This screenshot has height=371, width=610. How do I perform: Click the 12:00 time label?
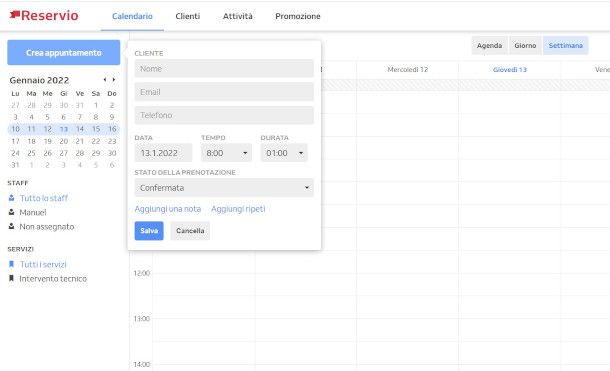click(x=142, y=273)
